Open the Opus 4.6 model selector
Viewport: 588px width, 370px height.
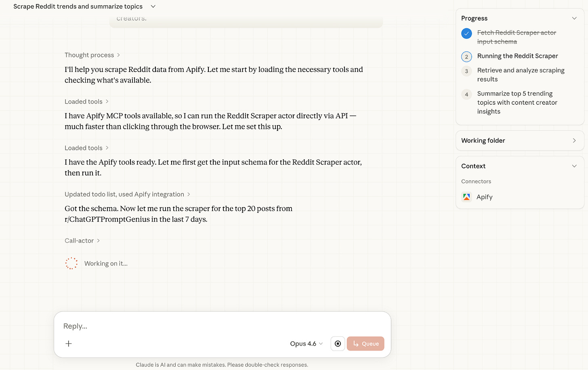coord(306,344)
